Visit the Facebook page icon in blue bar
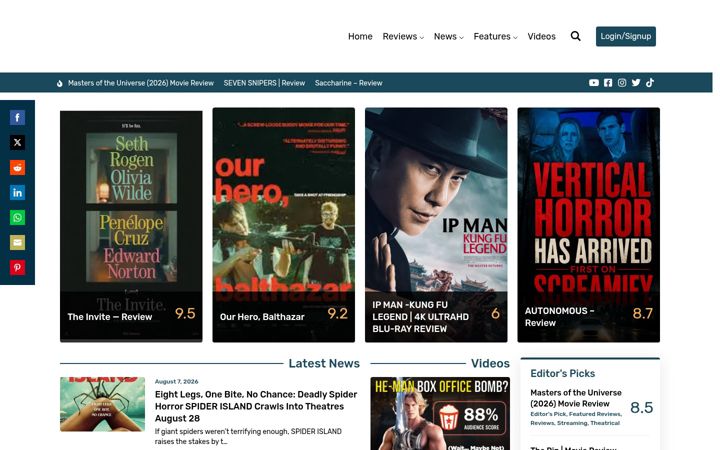The width and height of the screenshot is (720, 450). [x=608, y=83]
